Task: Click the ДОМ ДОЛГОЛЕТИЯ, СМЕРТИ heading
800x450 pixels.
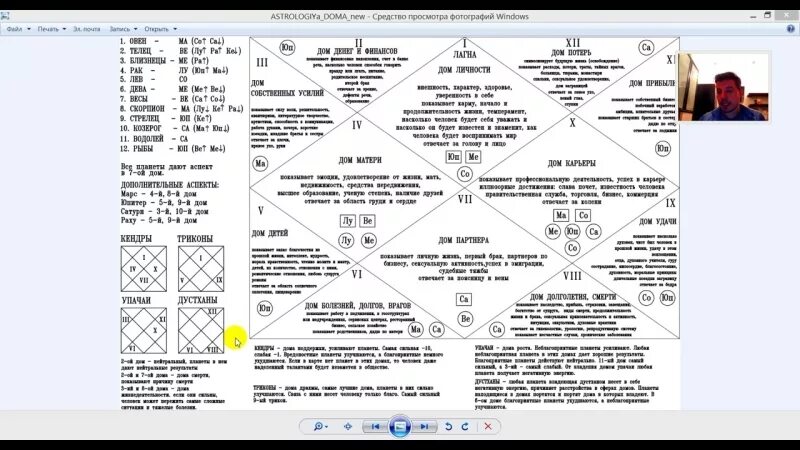Action: (572, 297)
